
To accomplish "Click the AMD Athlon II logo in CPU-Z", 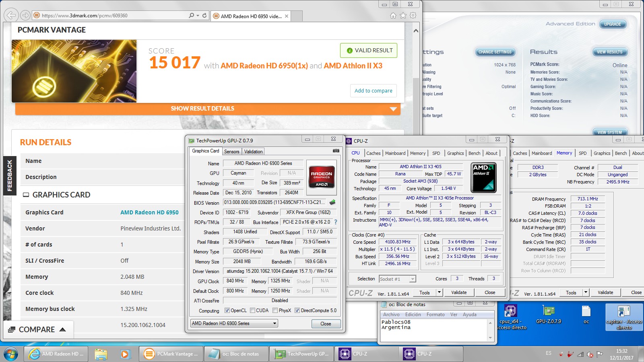I will tap(483, 177).
